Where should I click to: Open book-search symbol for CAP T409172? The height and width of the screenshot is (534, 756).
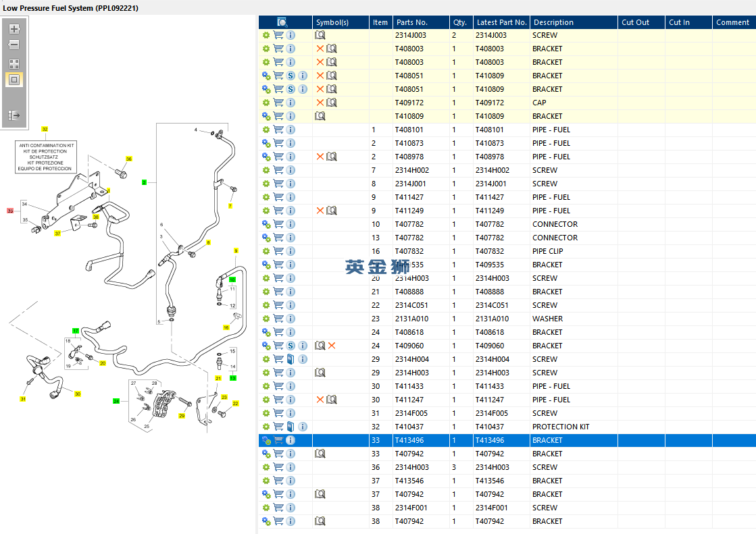pyautogui.click(x=332, y=103)
